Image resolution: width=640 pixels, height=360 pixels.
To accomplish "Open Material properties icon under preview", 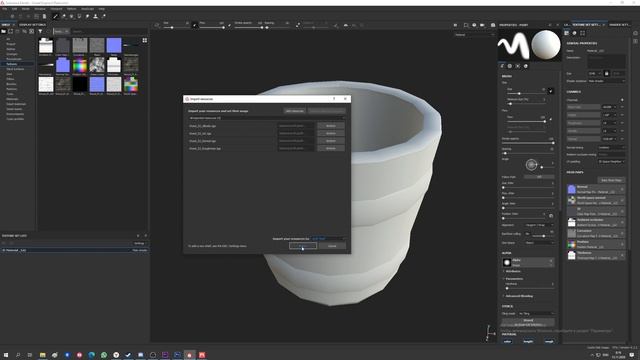I will (525, 66).
